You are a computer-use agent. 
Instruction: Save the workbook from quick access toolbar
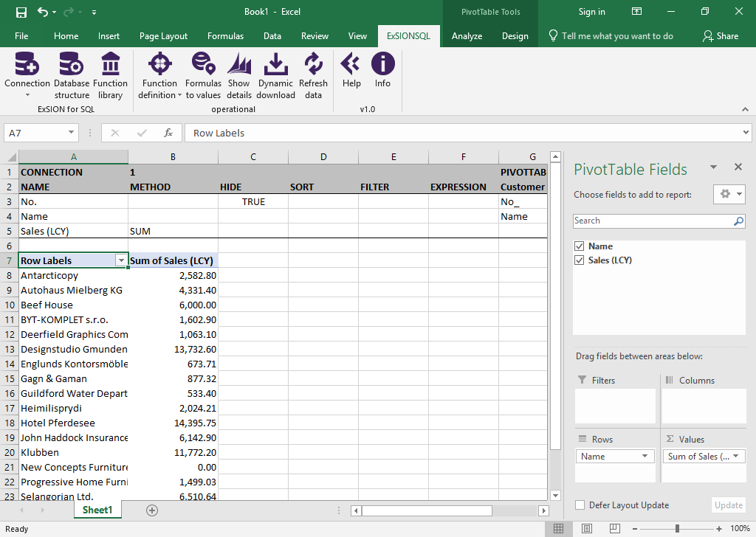click(x=21, y=12)
